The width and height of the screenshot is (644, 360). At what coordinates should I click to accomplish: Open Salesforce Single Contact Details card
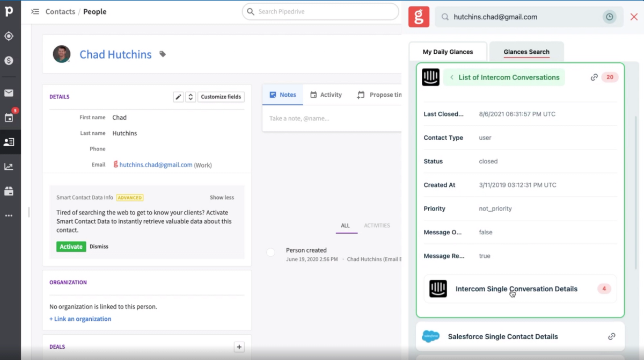click(520, 336)
